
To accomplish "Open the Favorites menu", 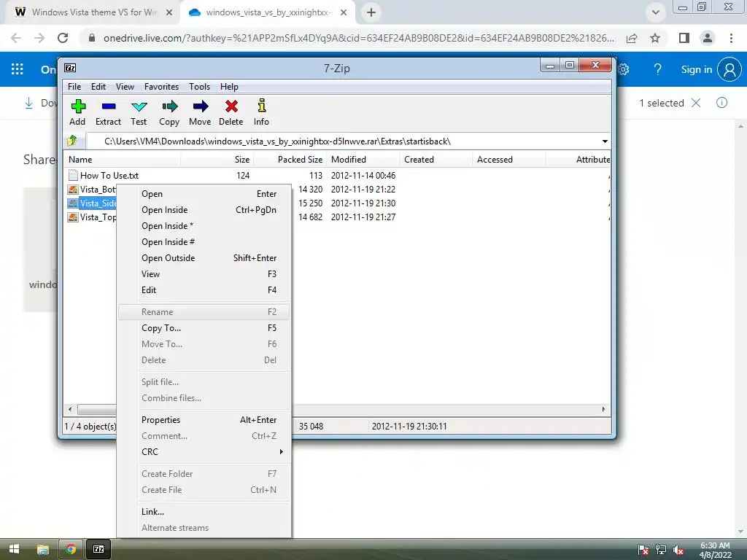I will click(161, 87).
